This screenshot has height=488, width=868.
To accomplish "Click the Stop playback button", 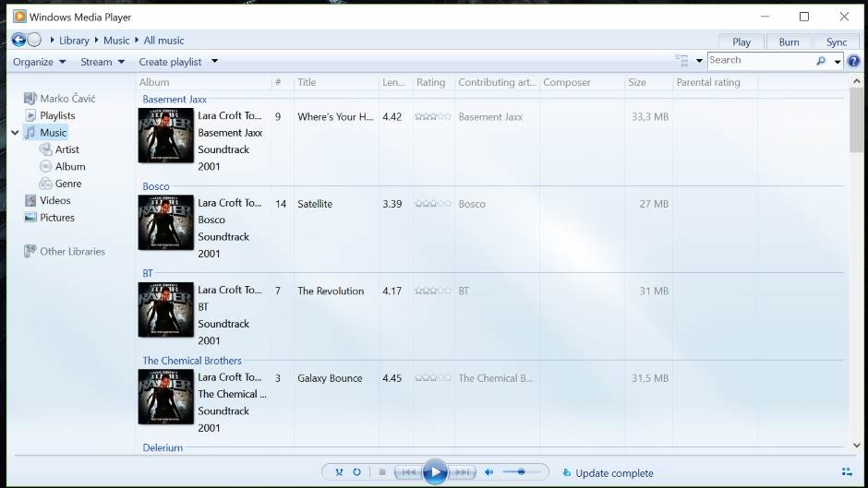I will [x=382, y=472].
